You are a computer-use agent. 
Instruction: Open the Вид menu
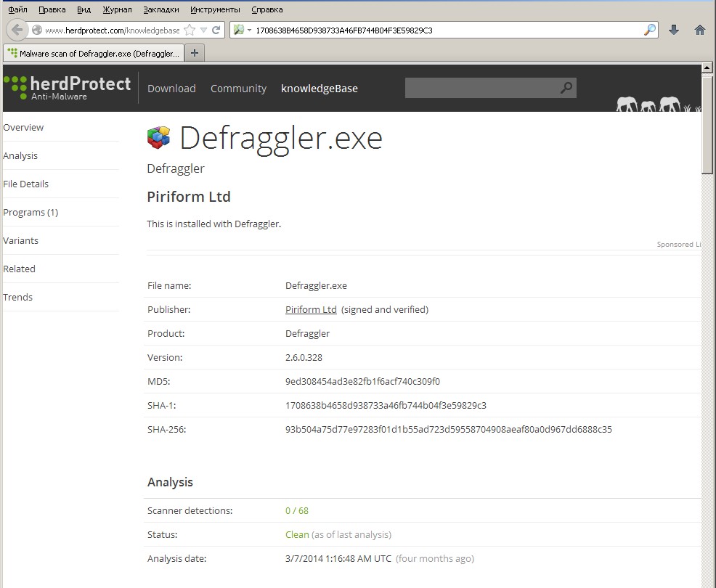coord(84,9)
